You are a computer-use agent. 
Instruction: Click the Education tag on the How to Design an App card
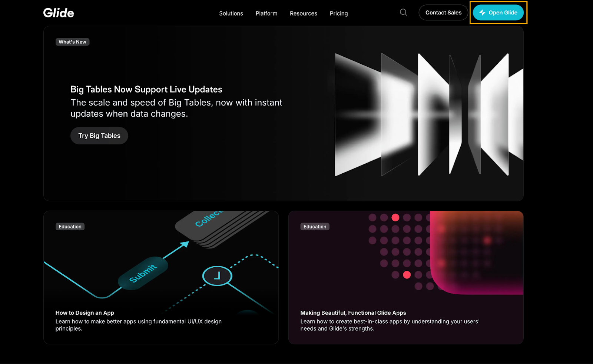(x=70, y=227)
